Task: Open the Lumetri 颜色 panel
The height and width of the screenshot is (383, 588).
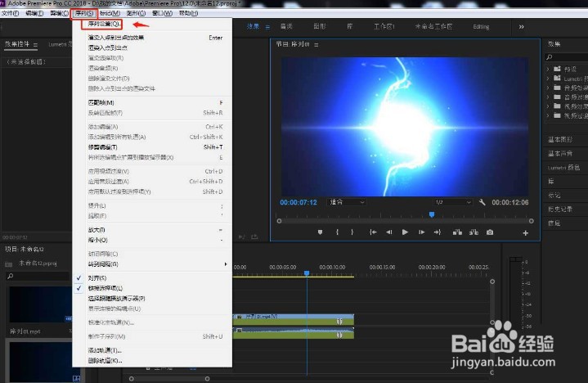Action: click(563, 167)
